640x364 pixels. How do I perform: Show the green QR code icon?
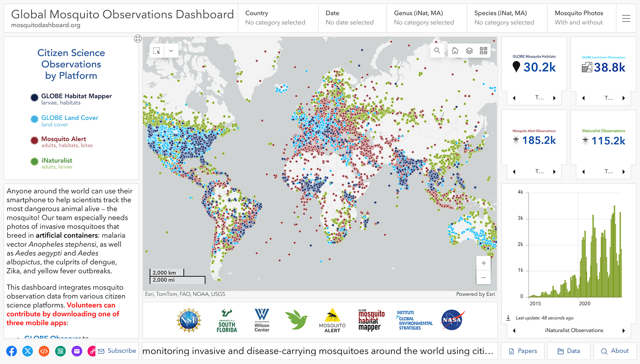(60, 351)
